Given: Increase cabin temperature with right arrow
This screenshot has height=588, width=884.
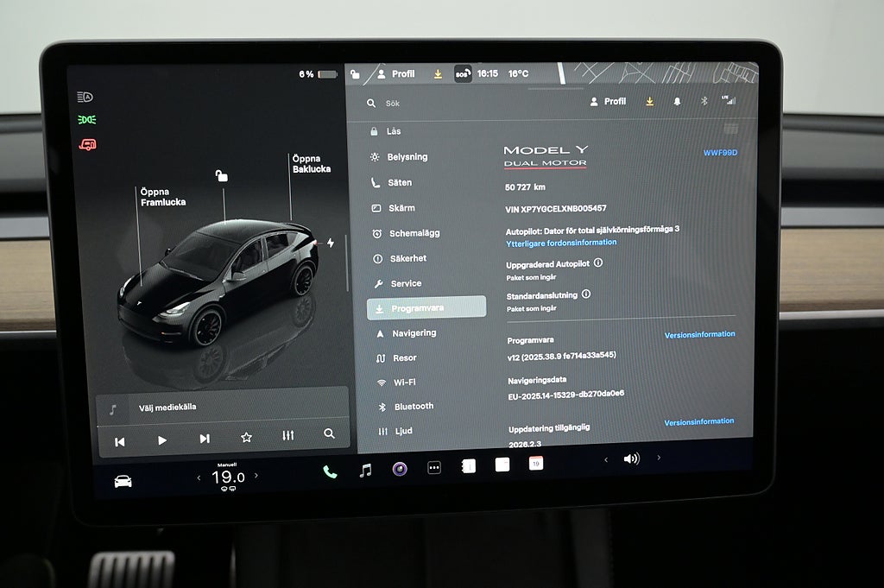Looking at the screenshot, I should click(x=256, y=476).
